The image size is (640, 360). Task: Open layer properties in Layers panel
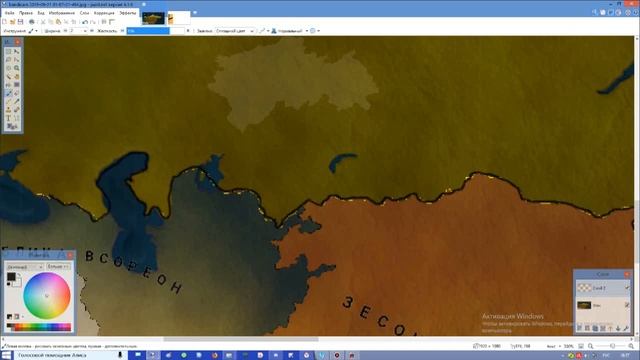[x=626, y=328]
